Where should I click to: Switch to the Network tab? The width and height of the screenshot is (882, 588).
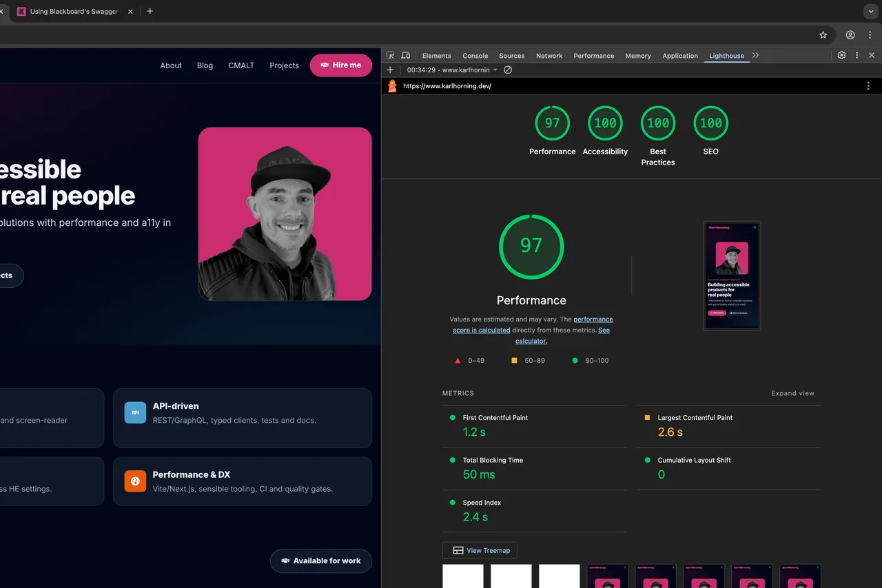549,56
